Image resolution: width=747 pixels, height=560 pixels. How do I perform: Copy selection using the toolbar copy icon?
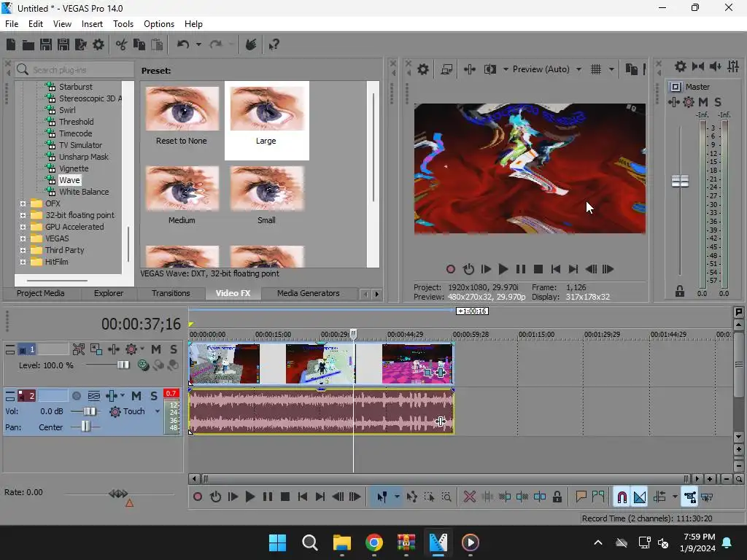pyautogui.click(x=139, y=44)
